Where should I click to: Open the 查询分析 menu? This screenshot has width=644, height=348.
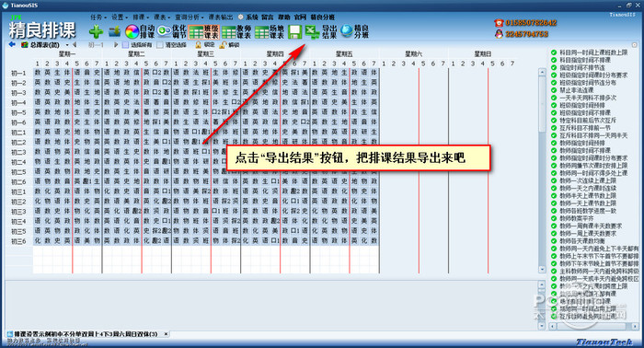[190, 17]
